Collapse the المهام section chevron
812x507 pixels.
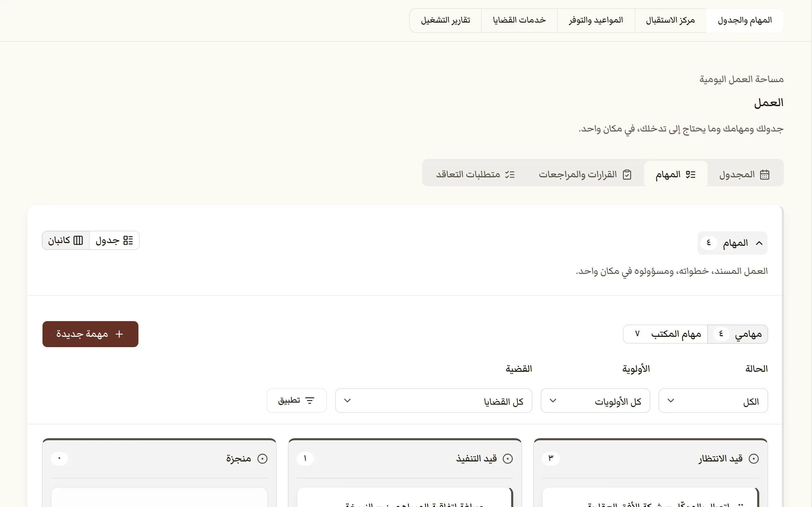(x=759, y=243)
